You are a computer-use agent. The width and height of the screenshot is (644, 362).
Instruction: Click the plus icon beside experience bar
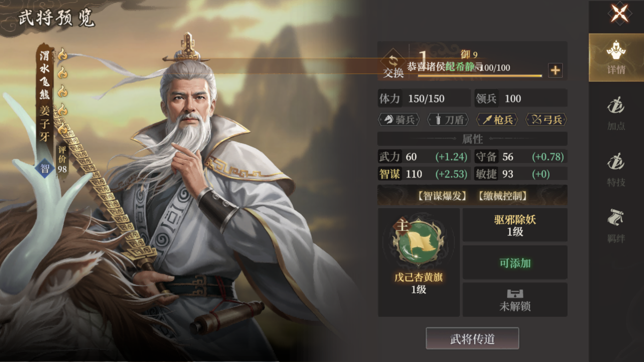tap(555, 70)
